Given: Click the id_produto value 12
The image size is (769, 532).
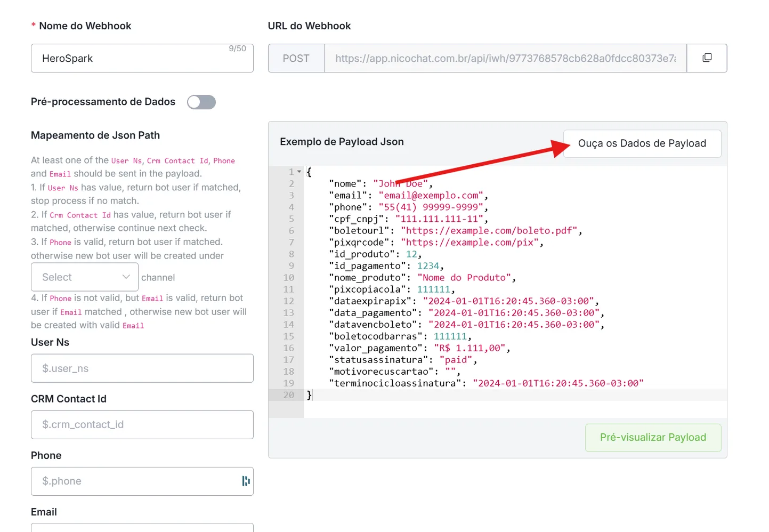Looking at the screenshot, I should [x=411, y=254].
